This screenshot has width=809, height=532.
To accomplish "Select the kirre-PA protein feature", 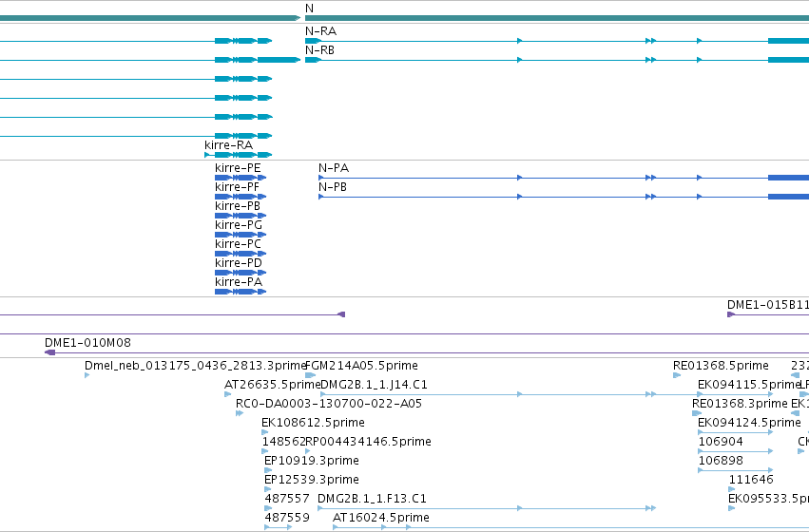I will coord(241,292).
